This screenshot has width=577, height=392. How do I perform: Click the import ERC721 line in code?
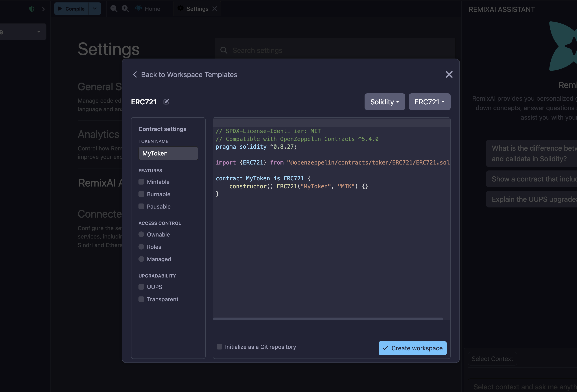[333, 163]
